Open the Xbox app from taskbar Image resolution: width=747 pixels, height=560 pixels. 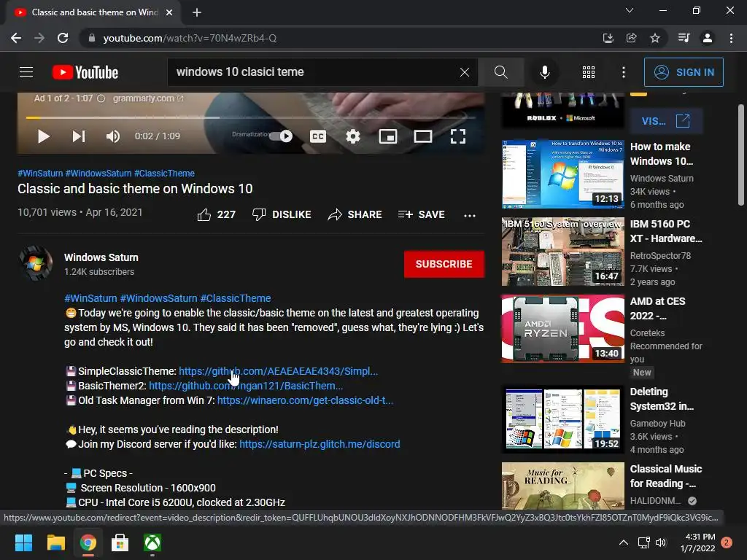(x=152, y=542)
